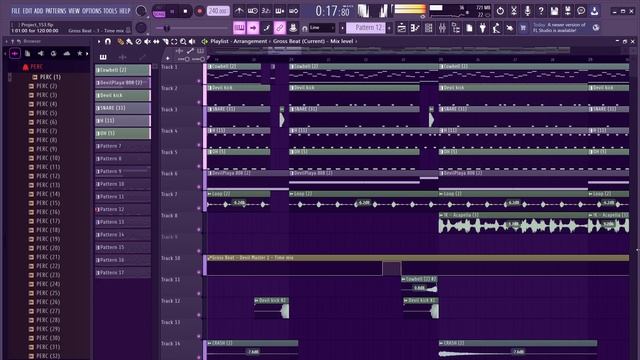Click the song position slider

(x=192, y=28)
